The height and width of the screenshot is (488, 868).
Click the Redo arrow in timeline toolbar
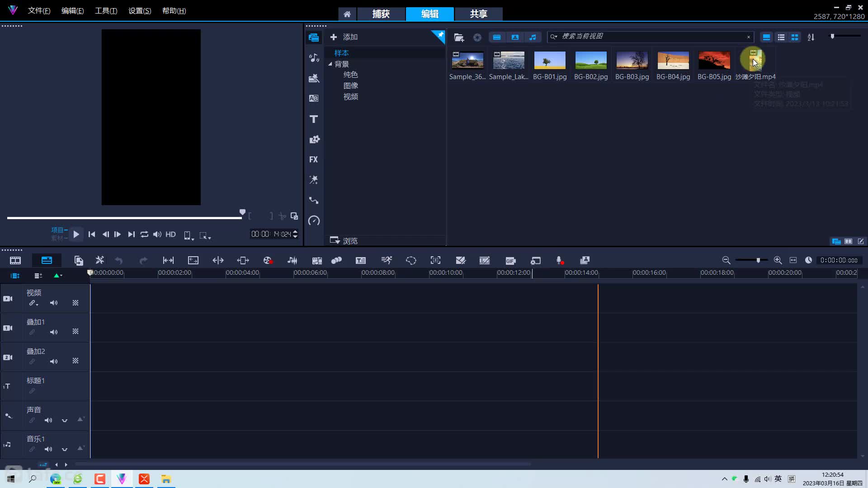143,261
